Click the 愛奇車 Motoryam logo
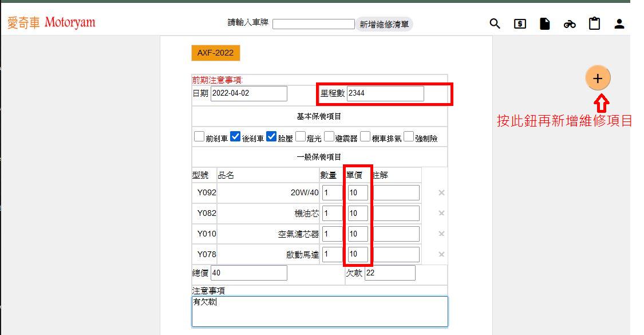The image size is (644, 335). (x=52, y=23)
